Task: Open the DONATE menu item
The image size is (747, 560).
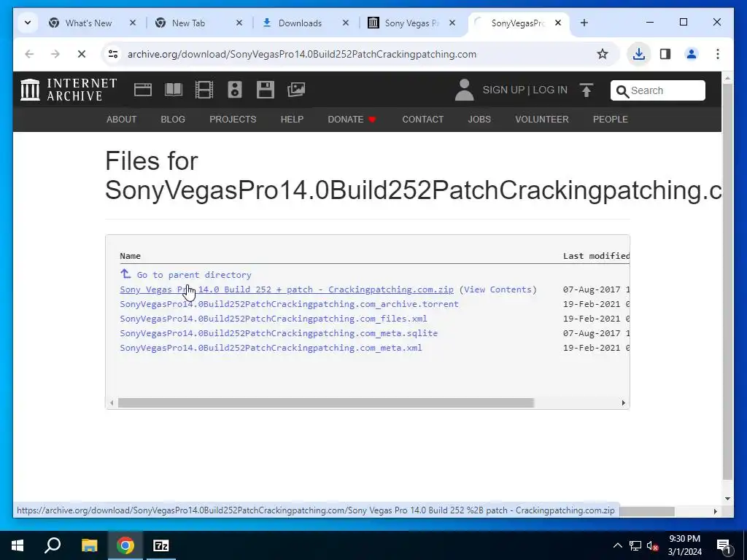Action: pos(352,119)
